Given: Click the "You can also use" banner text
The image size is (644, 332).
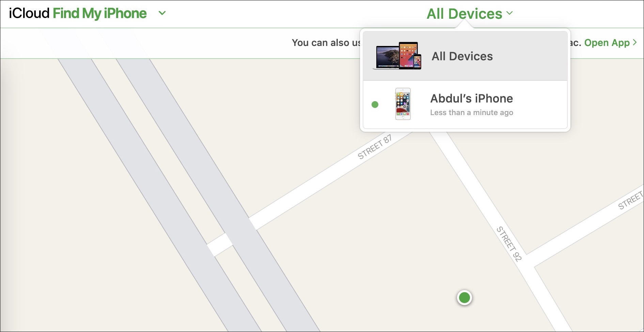Looking at the screenshot, I should click(326, 43).
